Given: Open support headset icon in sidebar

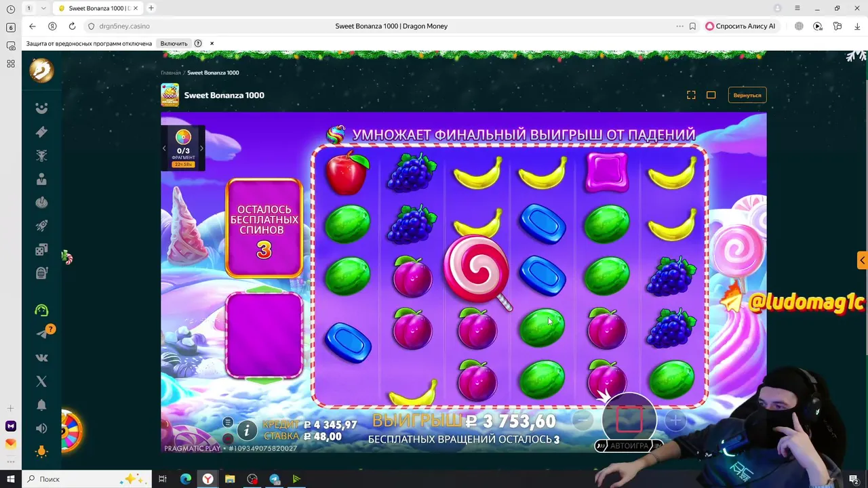Looking at the screenshot, I should [x=41, y=310].
